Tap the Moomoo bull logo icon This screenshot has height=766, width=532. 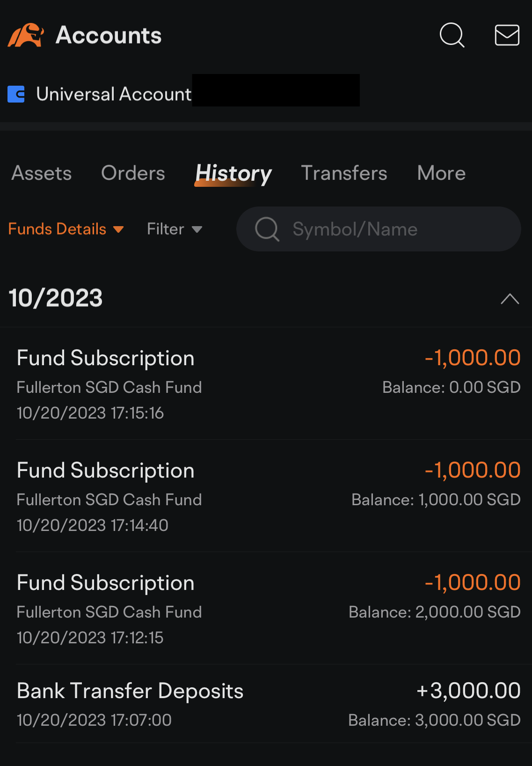[26, 35]
